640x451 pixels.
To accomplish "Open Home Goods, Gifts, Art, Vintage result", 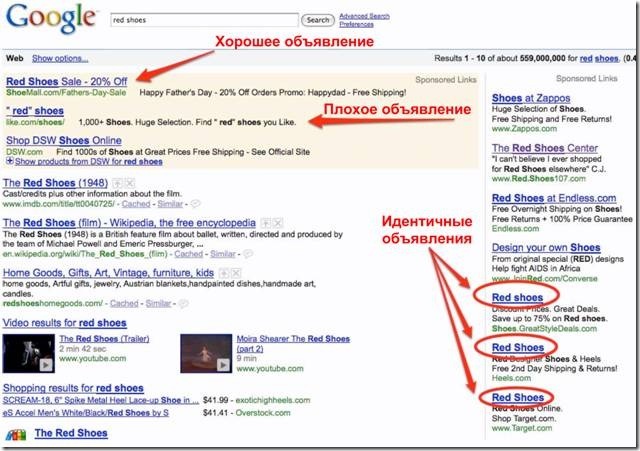I will (108, 273).
